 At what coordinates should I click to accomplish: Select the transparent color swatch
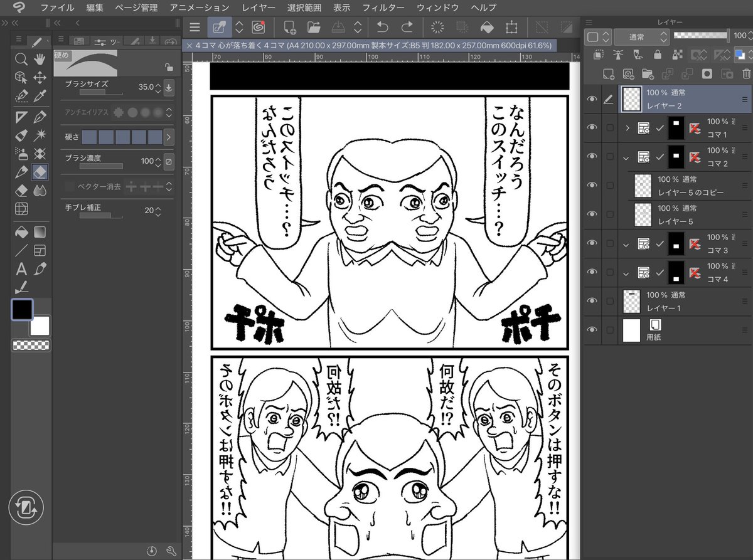coord(31,345)
